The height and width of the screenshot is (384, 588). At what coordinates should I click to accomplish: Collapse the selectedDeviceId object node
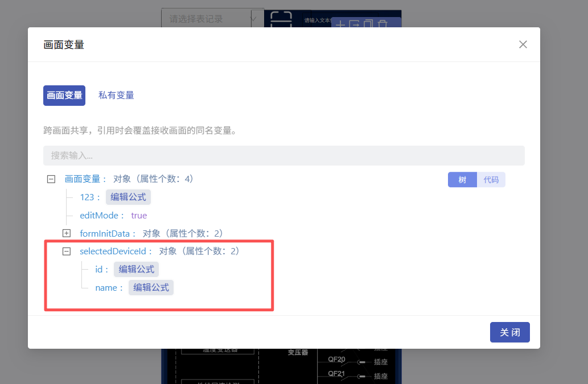pyautogui.click(x=67, y=251)
